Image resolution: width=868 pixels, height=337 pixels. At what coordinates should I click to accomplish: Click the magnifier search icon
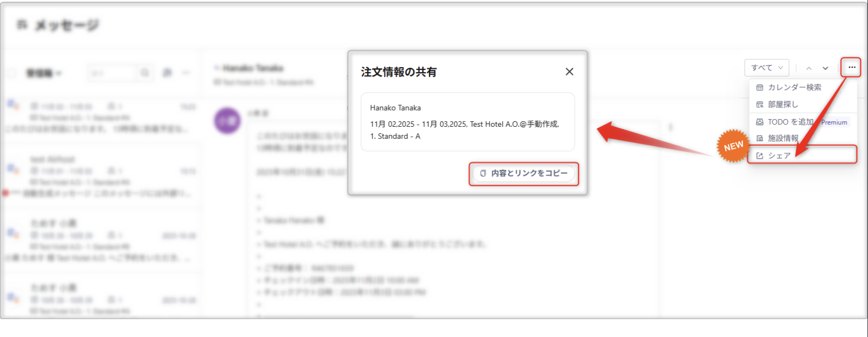[145, 73]
